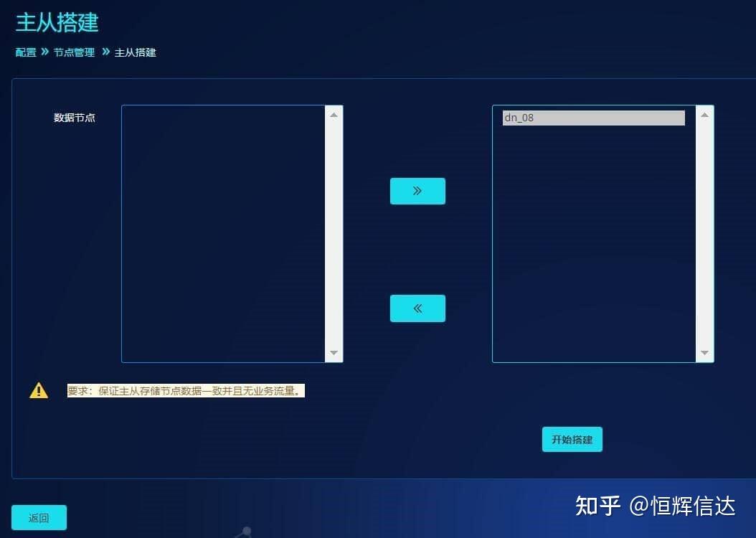The height and width of the screenshot is (538, 756).
Task: Open the 节点管理 breadcrumb link
Action: point(74,52)
